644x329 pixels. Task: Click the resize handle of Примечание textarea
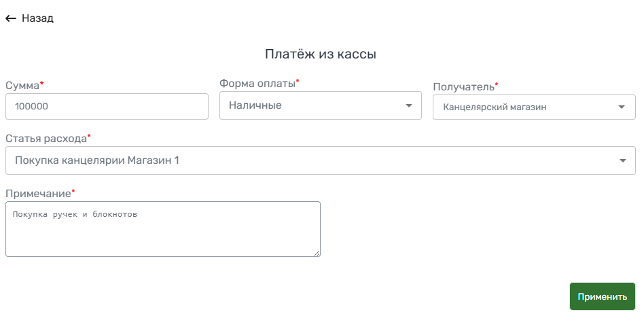pyautogui.click(x=317, y=254)
